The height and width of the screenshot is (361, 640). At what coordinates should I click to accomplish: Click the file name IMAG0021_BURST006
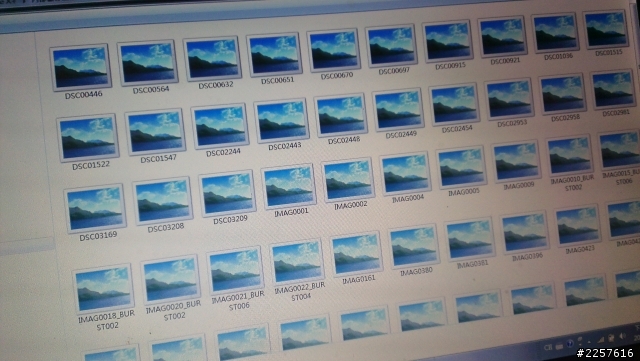[x=238, y=300]
